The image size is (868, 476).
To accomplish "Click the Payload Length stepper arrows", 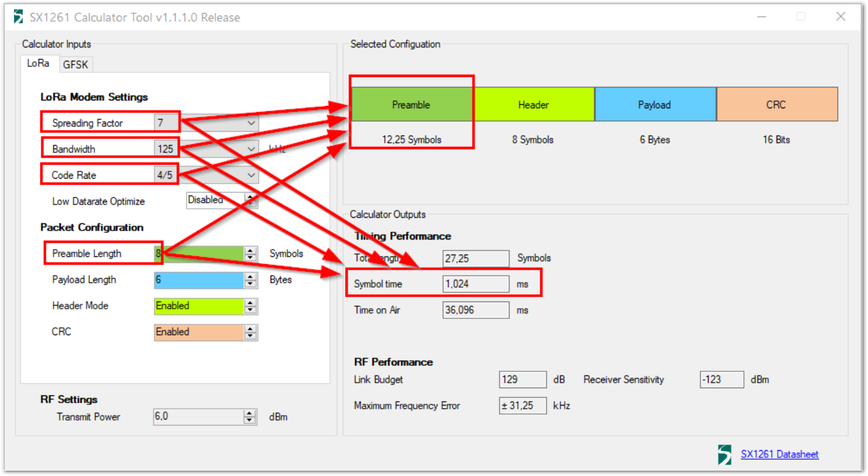I will 251,280.
